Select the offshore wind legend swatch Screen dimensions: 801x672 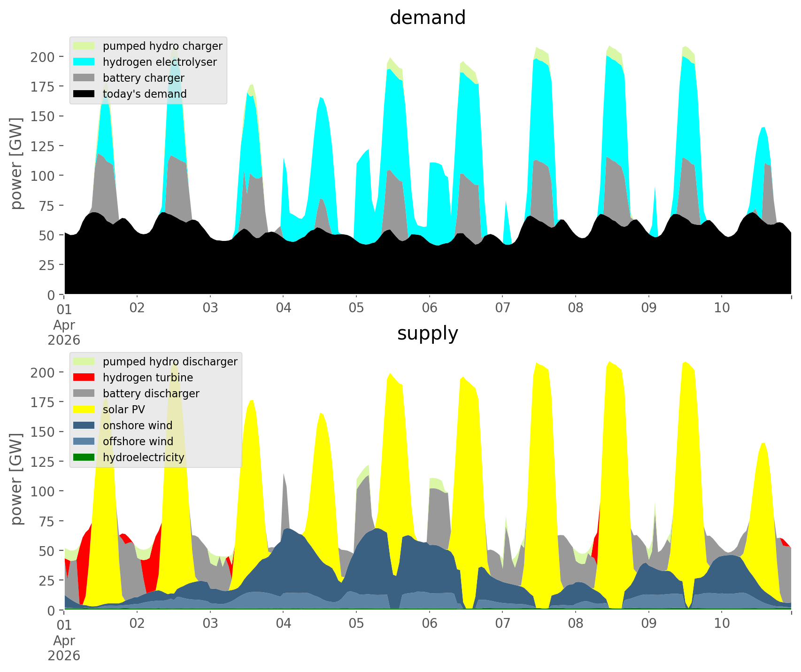click(84, 441)
